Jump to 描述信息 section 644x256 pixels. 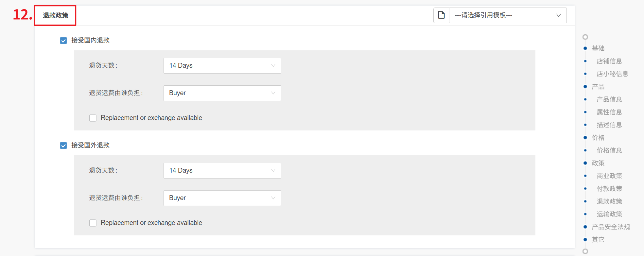coord(609,125)
